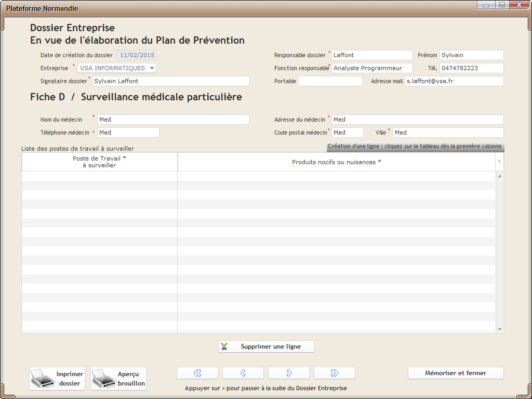This screenshot has width=532, height=399.
Task: Click first row of Poste de Travail column
Action: [99, 176]
